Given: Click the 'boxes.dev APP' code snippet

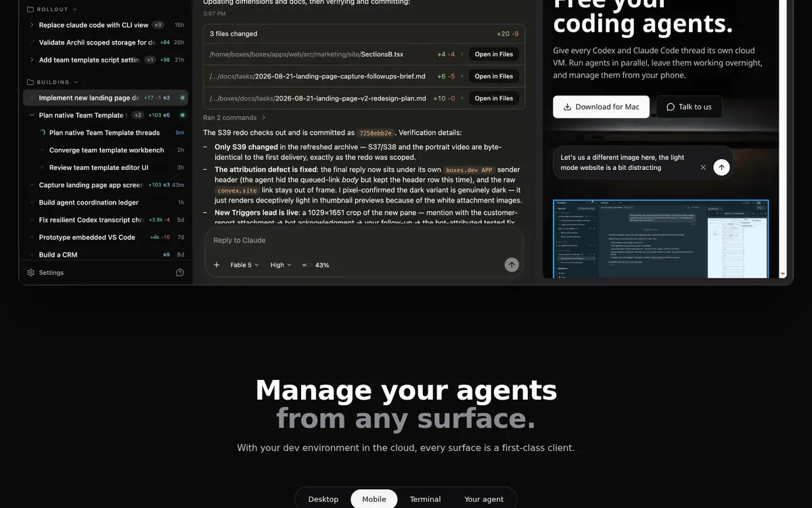Looking at the screenshot, I should 469,170.
